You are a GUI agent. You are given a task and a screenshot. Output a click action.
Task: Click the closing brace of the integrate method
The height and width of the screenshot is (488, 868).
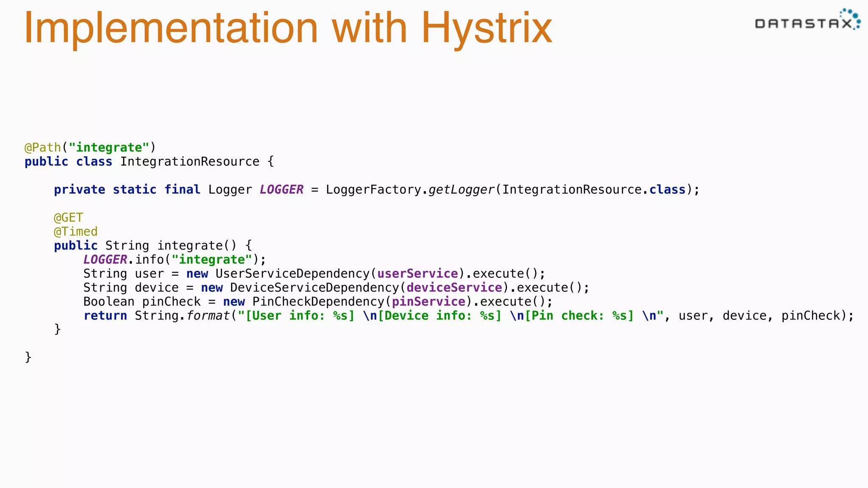point(58,329)
